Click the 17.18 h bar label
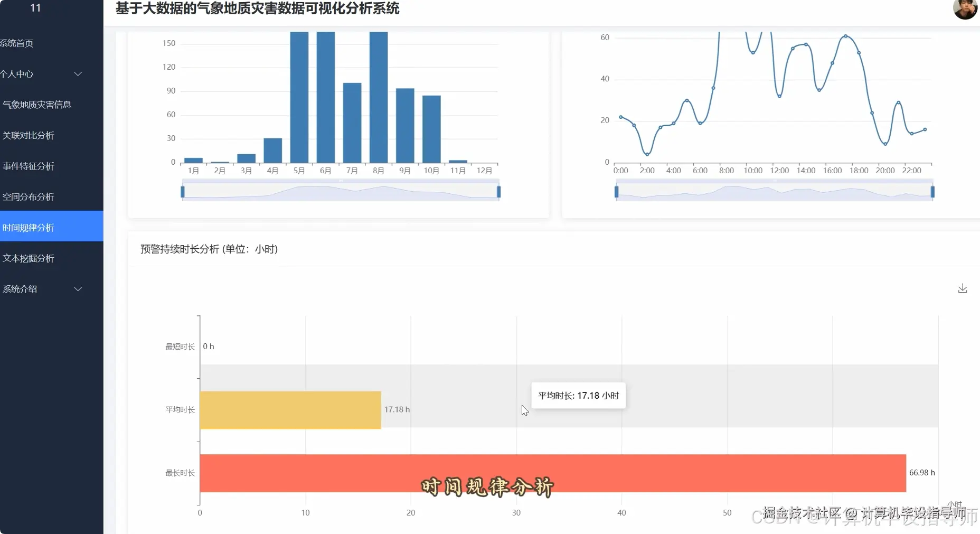Screen dimensions: 980x534 tap(397, 409)
